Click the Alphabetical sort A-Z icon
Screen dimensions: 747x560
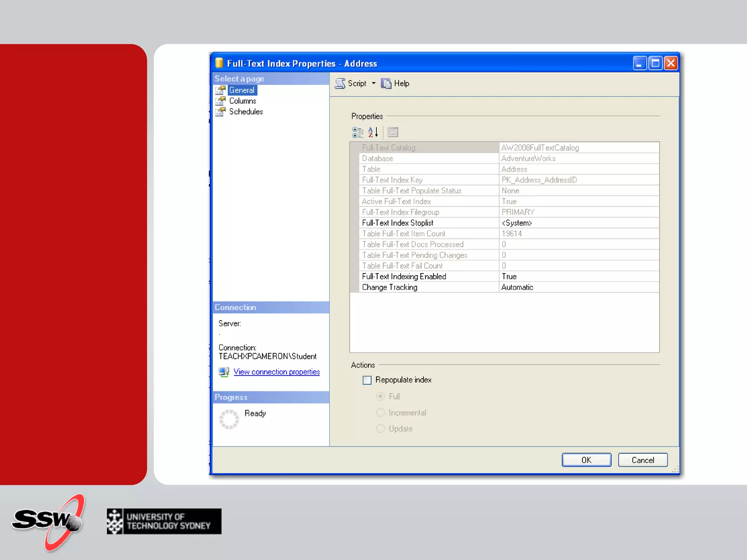[373, 132]
